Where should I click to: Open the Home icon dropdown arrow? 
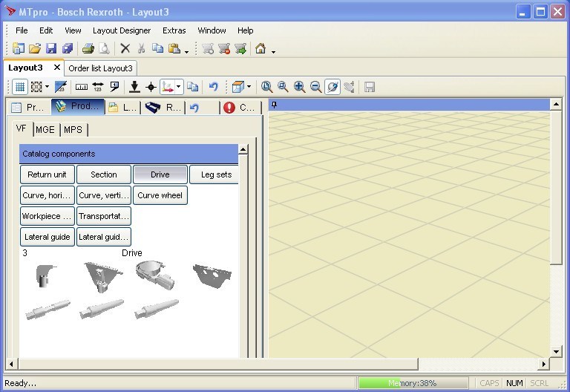pyautogui.click(x=273, y=52)
